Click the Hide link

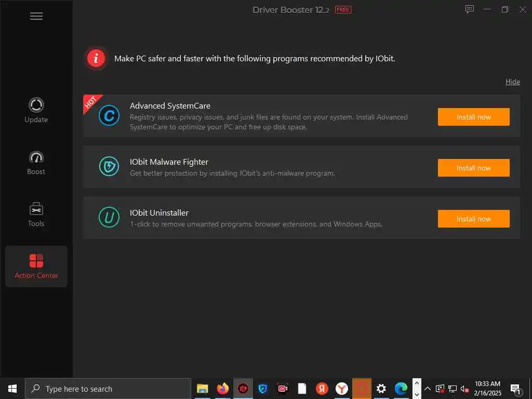512,82
